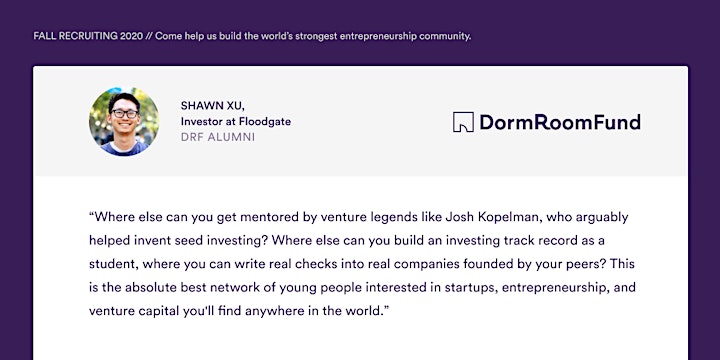This screenshot has width=720, height=360.
Task: Click the quote line starting with Where else
Action: point(359,217)
